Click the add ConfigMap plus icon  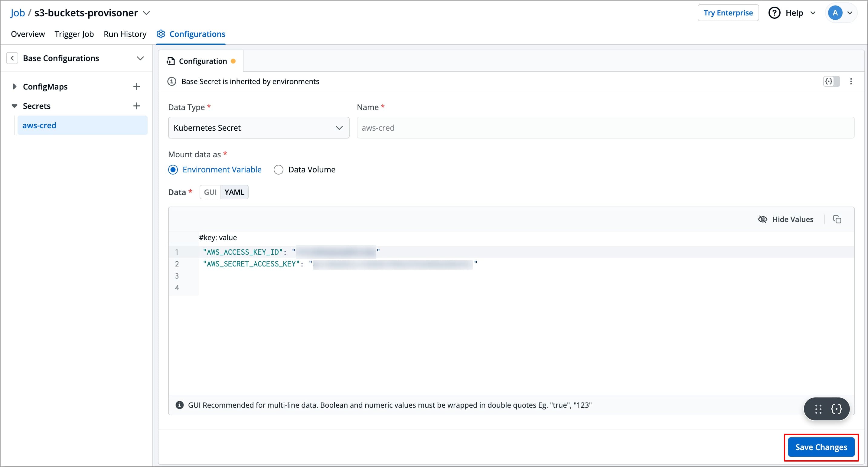[136, 87]
